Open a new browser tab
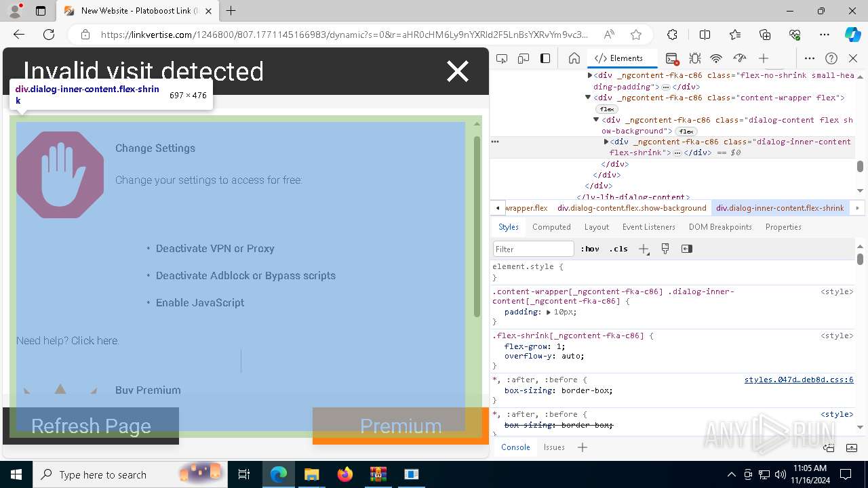The width and height of the screenshot is (868, 488). tap(231, 11)
